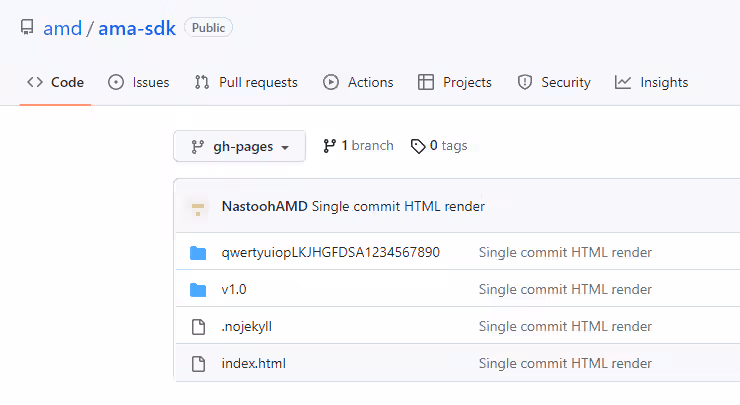Click the Issues circle-dot icon
This screenshot has width=740, height=405.
pyautogui.click(x=116, y=82)
